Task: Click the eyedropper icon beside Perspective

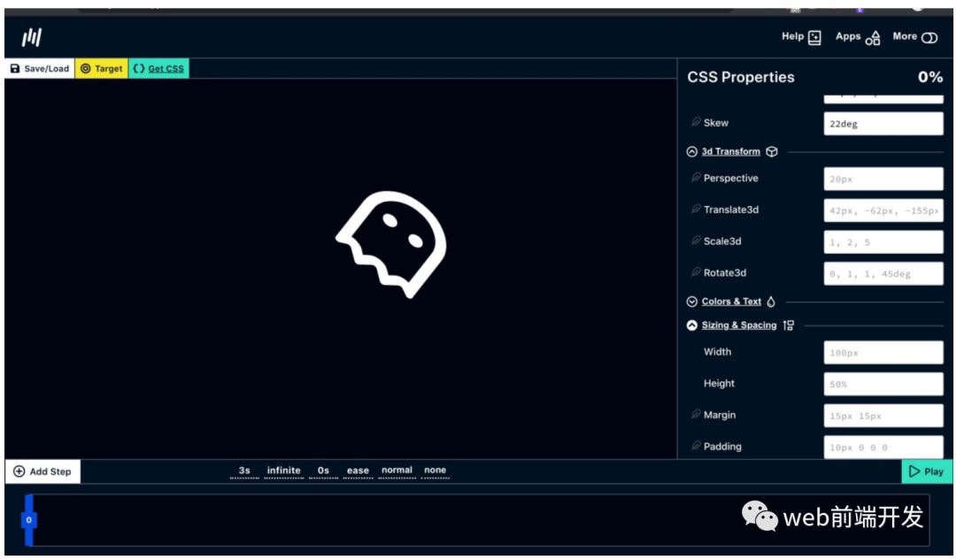Action: click(x=696, y=178)
